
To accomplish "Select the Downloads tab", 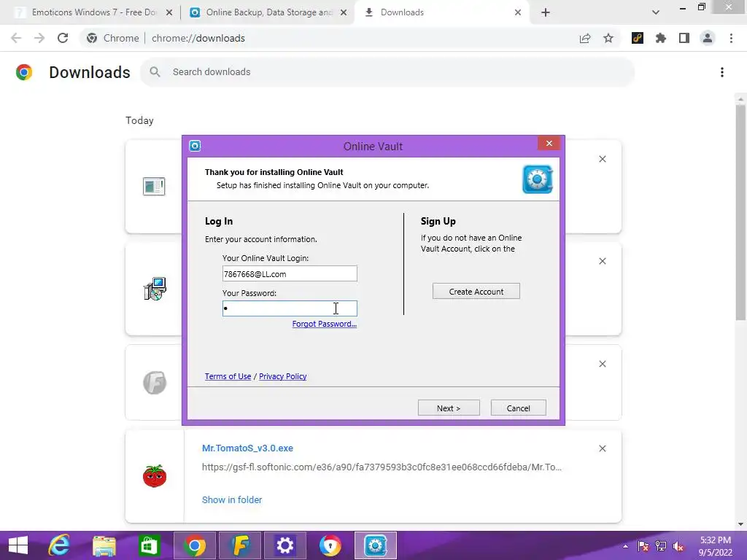I will [402, 12].
